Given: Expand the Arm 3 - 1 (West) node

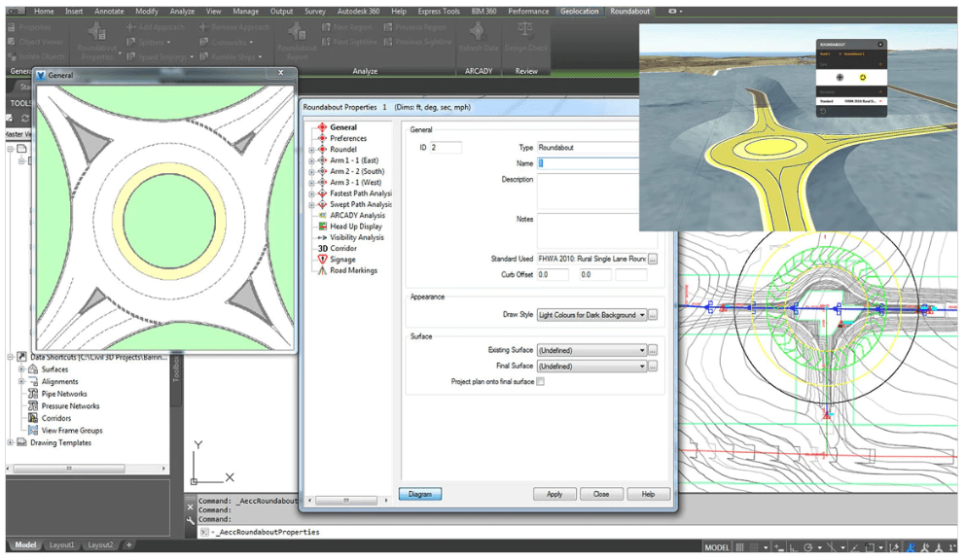Looking at the screenshot, I should [x=311, y=183].
